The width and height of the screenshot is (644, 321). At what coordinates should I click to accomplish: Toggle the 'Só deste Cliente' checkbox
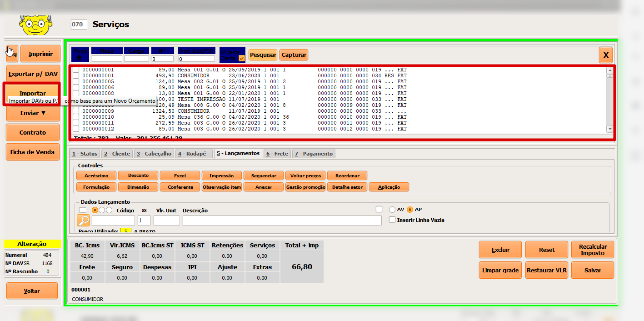[242, 58]
